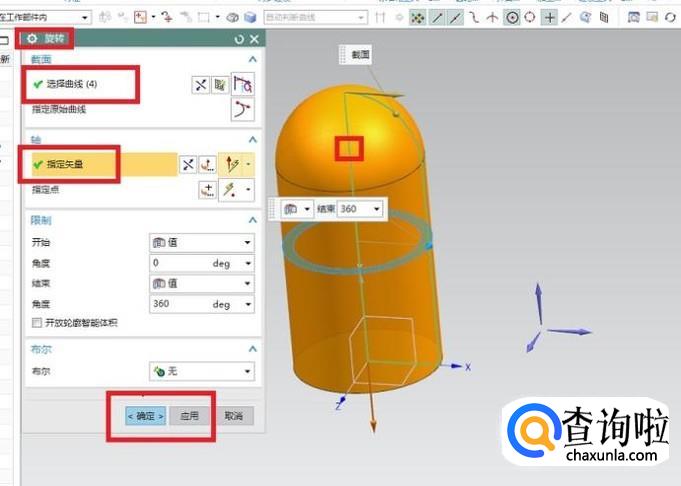
Task: Toggle the intersection snap icon
Action: point(492,18)
